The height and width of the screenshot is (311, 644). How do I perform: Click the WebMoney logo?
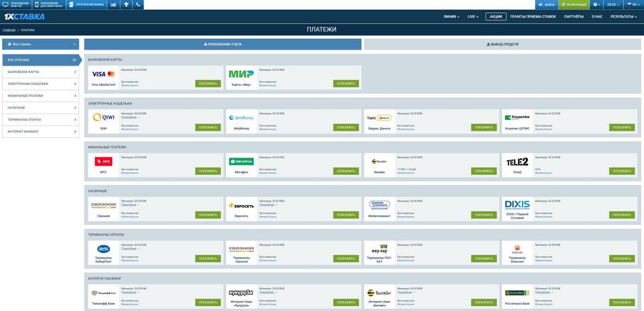point(241,118)
